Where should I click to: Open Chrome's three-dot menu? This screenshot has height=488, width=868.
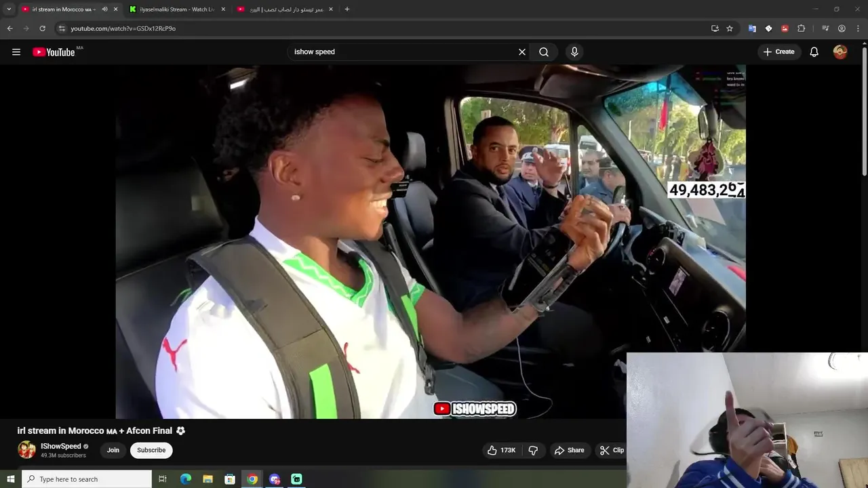tap(858, 28)
